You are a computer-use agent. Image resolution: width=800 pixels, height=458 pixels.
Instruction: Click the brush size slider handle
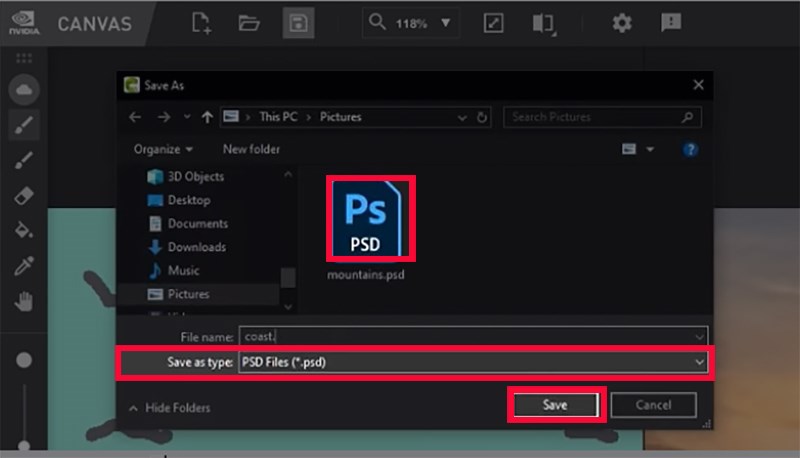(24, 445)
